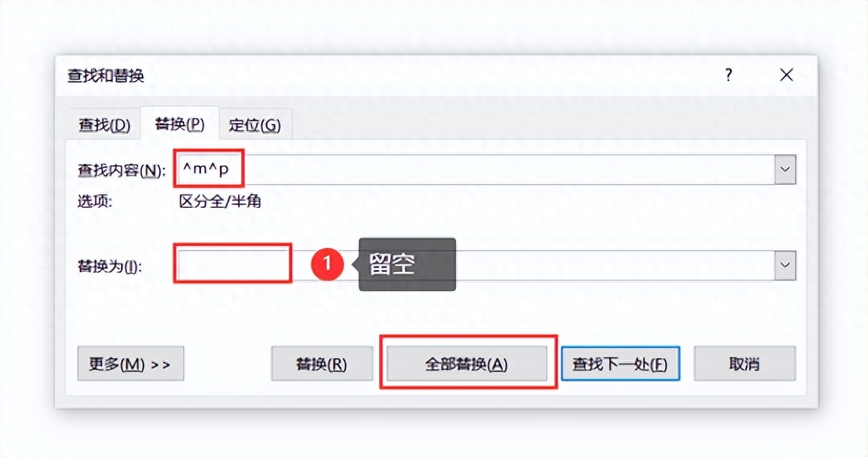Click the 查找内容(N) label

tap(121, 170)
